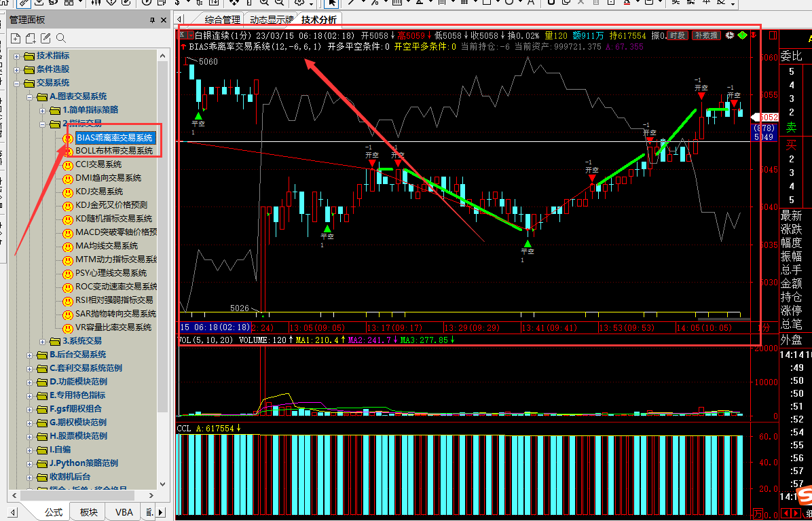Screen dimensions: 812x521
Task: Click the Sogou input method S icon
Action: tap(803, 495)
